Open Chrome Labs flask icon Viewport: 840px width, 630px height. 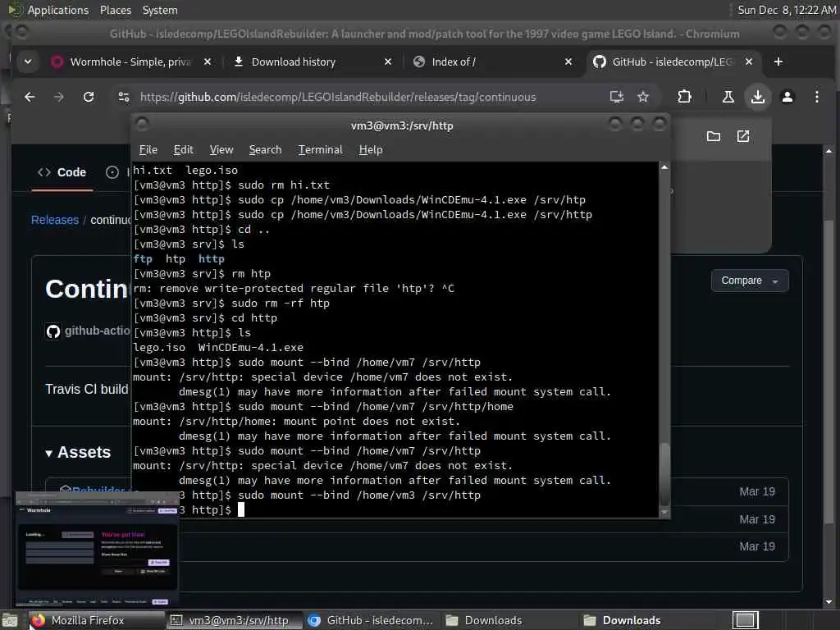(x=728, y=97)
